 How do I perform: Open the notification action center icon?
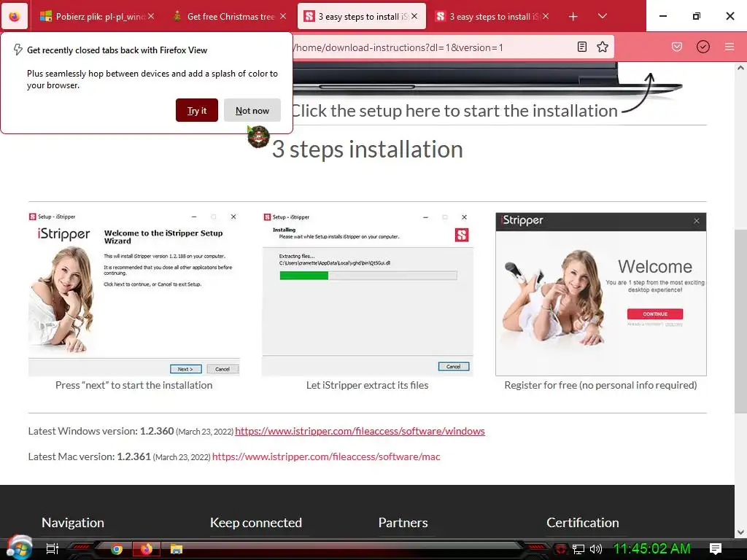(716, 548)
